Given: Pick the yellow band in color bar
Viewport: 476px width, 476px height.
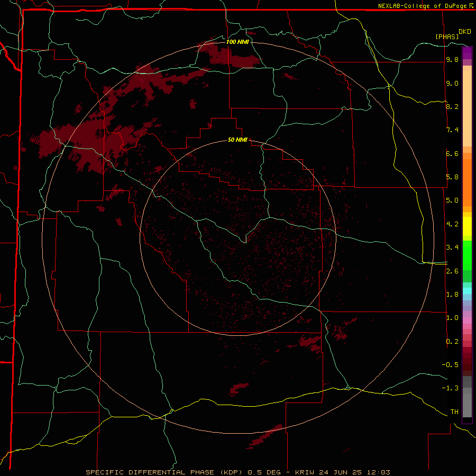Looking at the screenshot, I should tap(467, 226).
